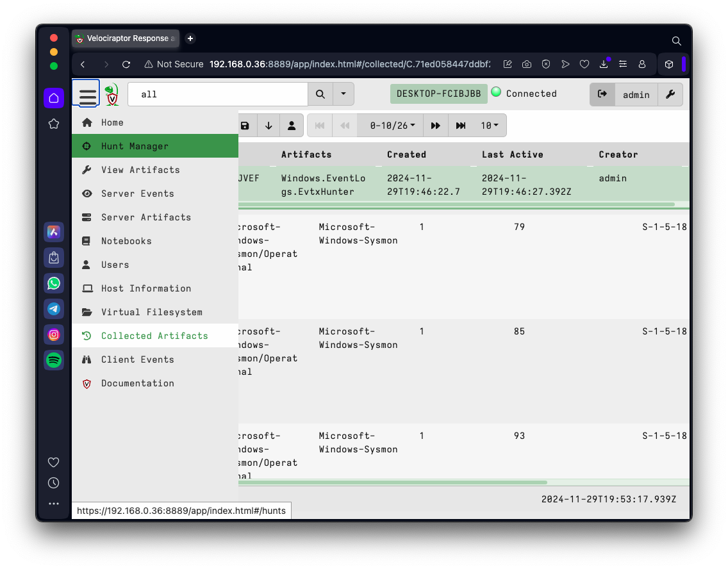Click the save collection floppy icon

coord(246,126)
